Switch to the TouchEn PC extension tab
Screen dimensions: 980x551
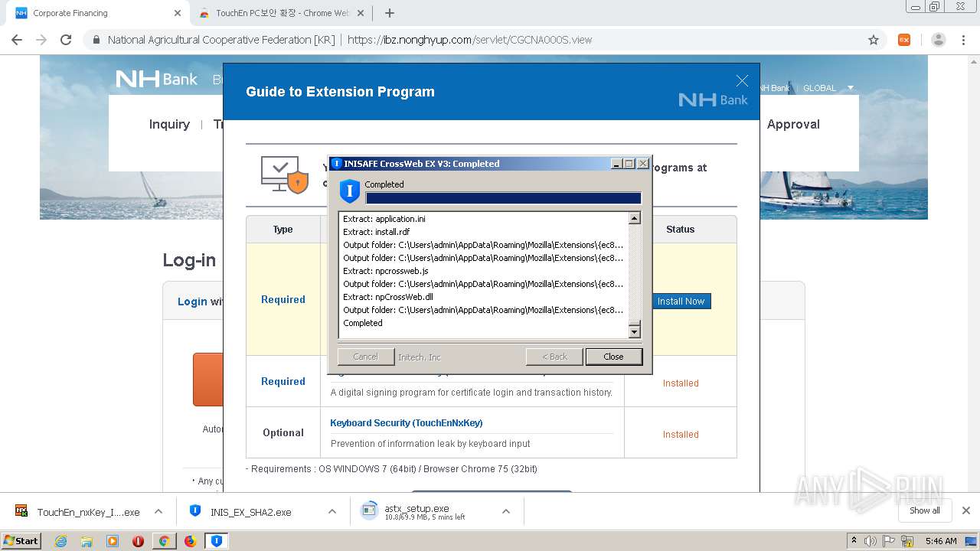[283, 13]
